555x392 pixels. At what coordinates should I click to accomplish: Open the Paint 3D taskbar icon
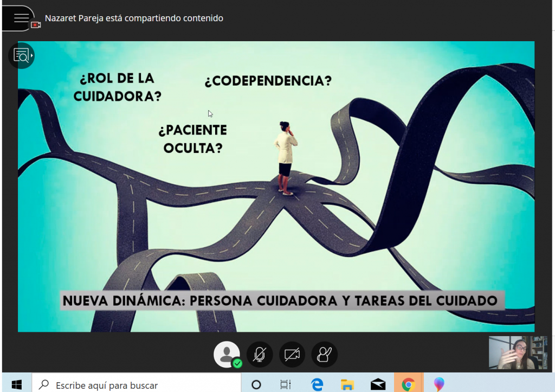pos(439,384)
